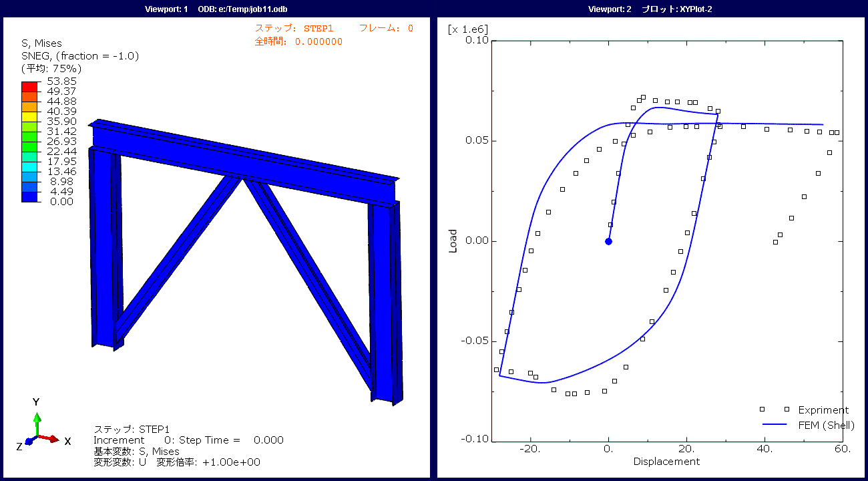Click the orange 'STEP1' step label at top
This screenshot has height=481, width=868.
coord(322,28)
